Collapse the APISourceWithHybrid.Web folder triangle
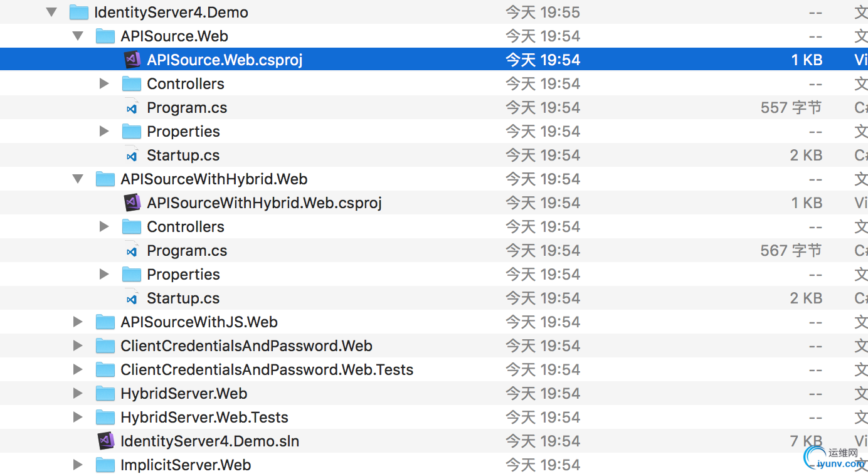 (78, 179)
